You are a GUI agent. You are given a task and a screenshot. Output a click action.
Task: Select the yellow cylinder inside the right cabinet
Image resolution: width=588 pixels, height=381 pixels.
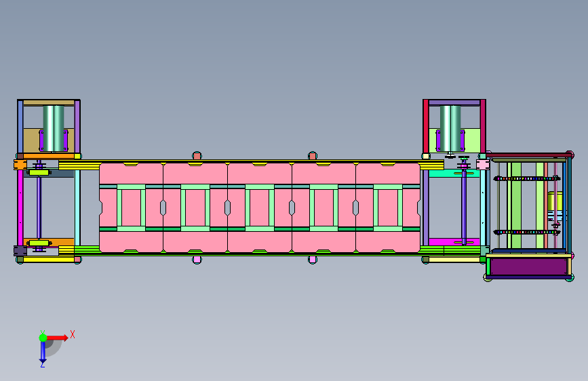point(555,201)
